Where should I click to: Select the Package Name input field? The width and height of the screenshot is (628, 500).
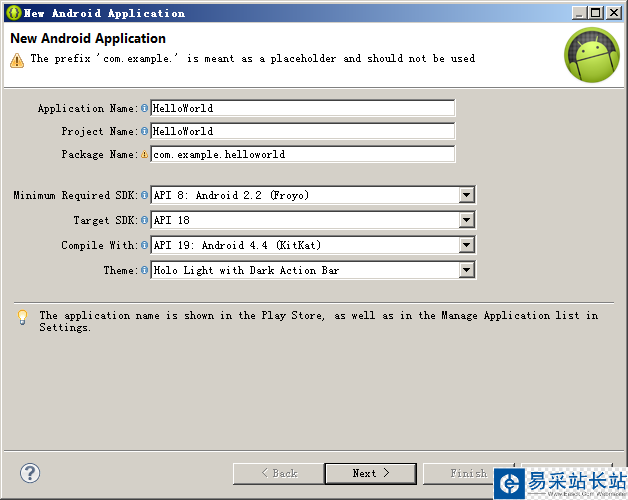302,154
